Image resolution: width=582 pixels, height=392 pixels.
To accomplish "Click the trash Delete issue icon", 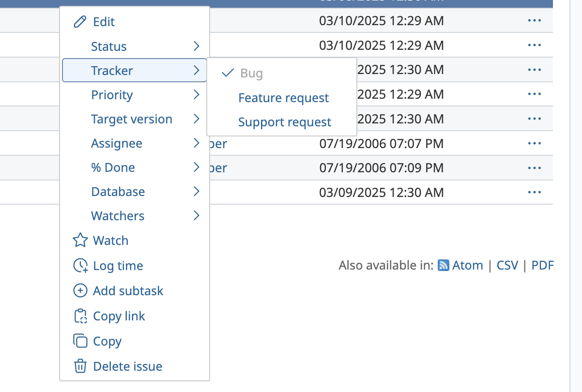I will coord(80,366).
